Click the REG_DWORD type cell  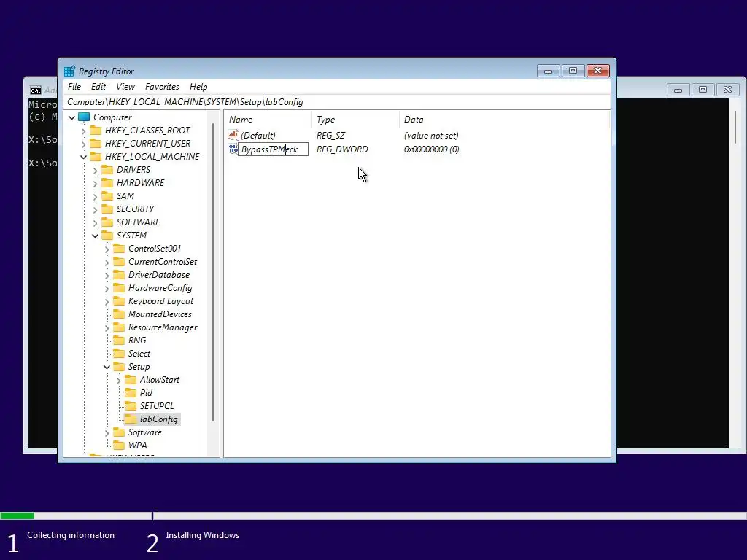click(342, 149)
